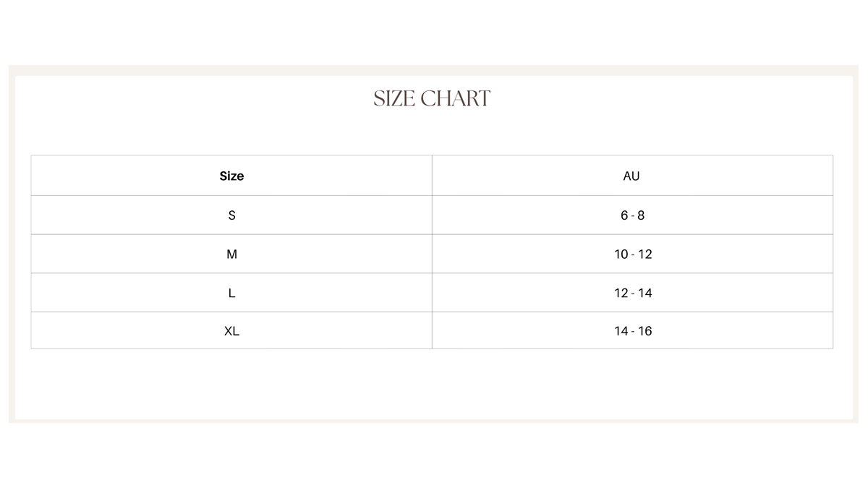Click the number 12 in the M row
Screen dimensions: 868x488
click(645, 254)
